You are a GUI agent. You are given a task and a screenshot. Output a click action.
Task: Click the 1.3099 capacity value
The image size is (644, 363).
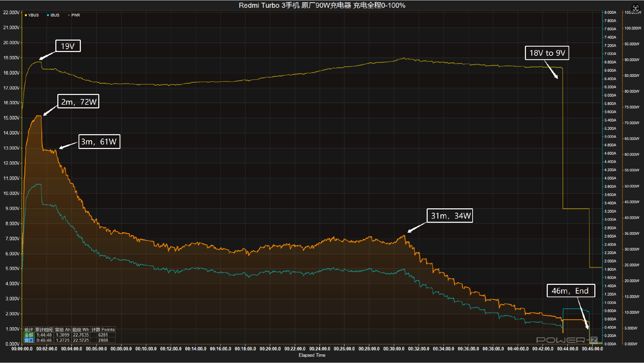[x=63, y=335]
